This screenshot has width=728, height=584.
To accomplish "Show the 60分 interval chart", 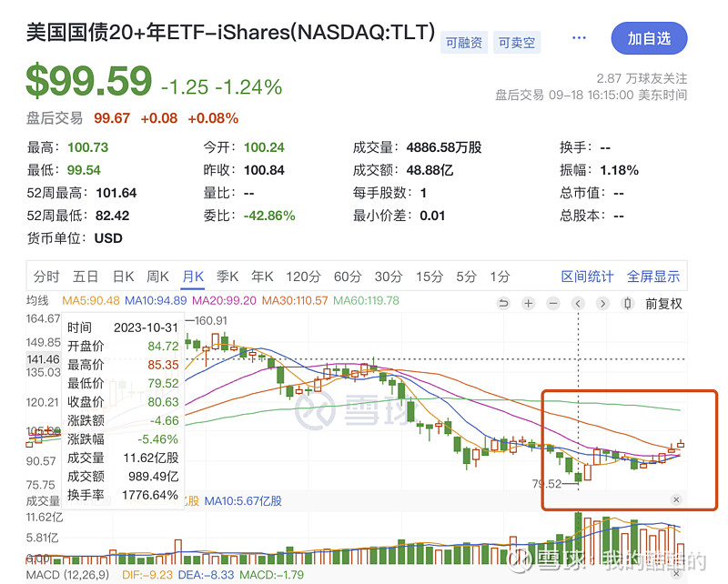I will pyautogui.click(x=348, y=277).
